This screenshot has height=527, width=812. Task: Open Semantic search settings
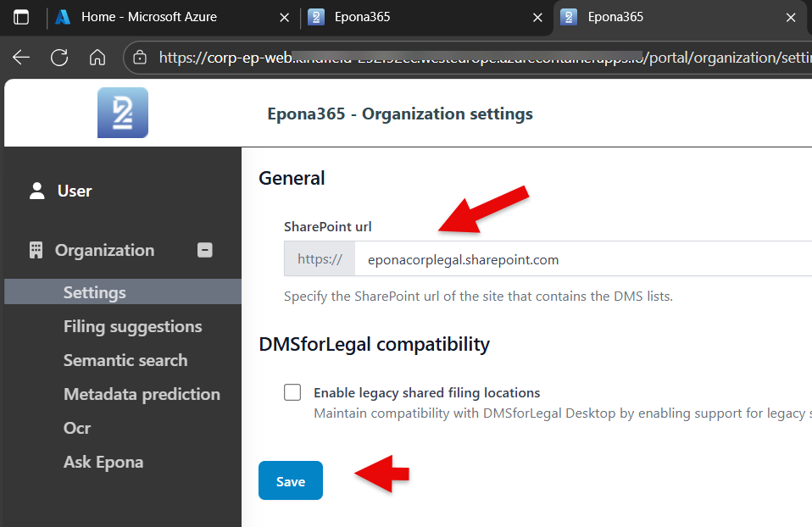pos(125,360)
